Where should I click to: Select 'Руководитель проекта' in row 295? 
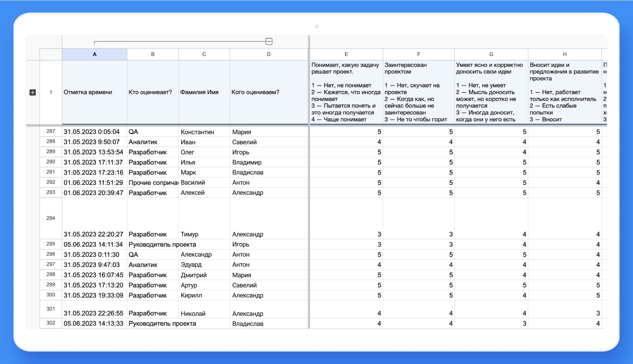tap(162, 244)
